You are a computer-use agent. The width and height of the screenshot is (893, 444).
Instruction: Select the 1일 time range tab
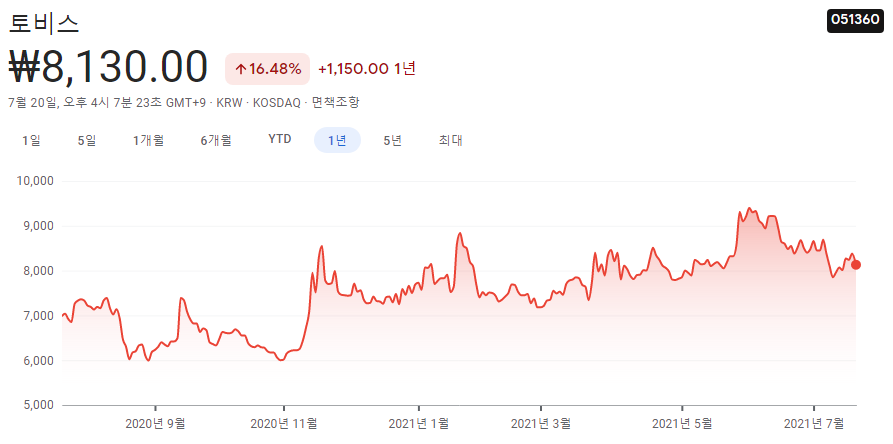tap(31, 141)
